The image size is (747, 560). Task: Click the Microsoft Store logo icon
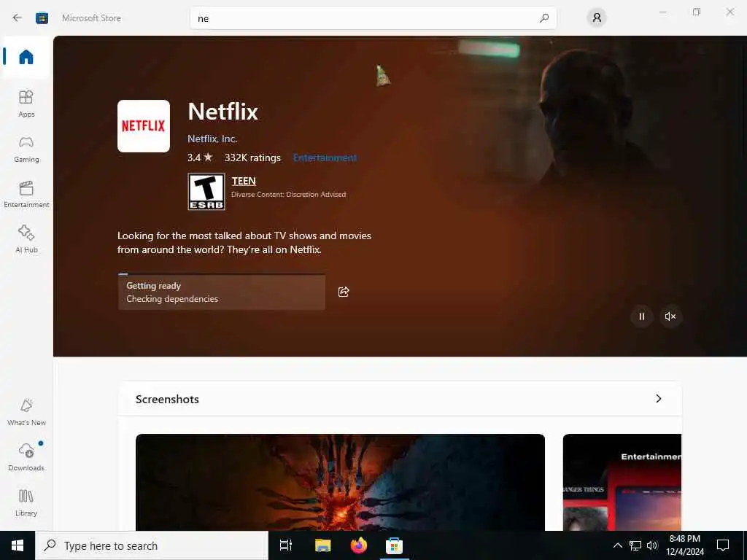coord(42,18)
